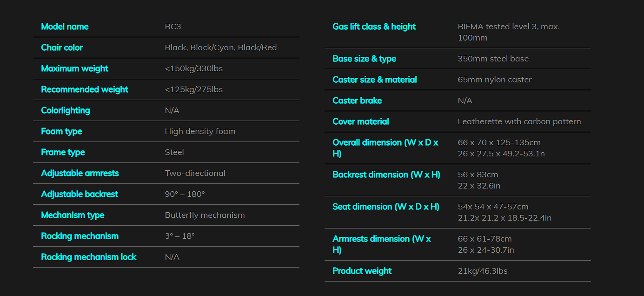Select the Black, Black/Cyan, Black/Red text
Screen dimensions: 644x296
221,47
